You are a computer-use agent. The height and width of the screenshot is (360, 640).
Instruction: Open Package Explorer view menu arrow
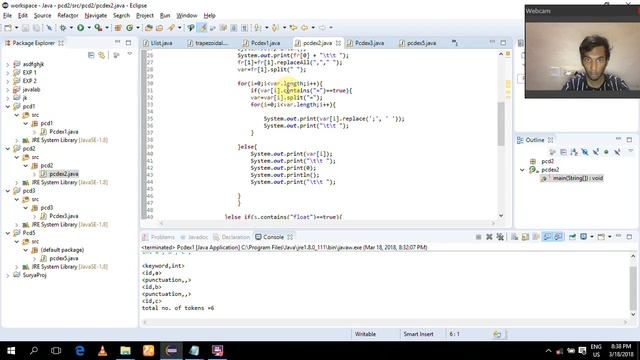click(x=130, y=54)
